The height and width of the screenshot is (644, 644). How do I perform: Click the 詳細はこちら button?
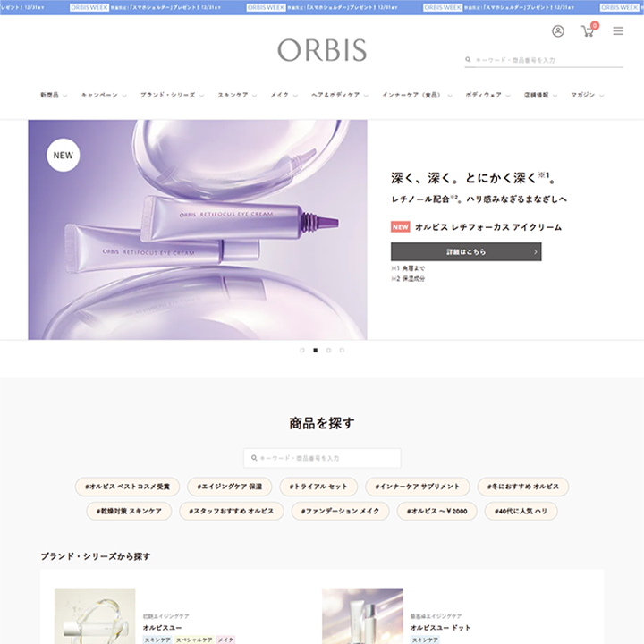[x=466, y=251]
